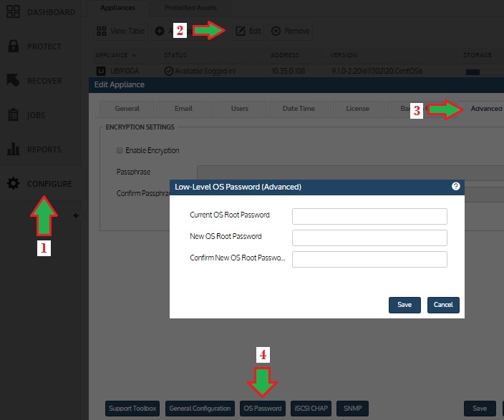504x420 pixels.
Task: Click the Edit toolbar button
Action: click(248, 31)
